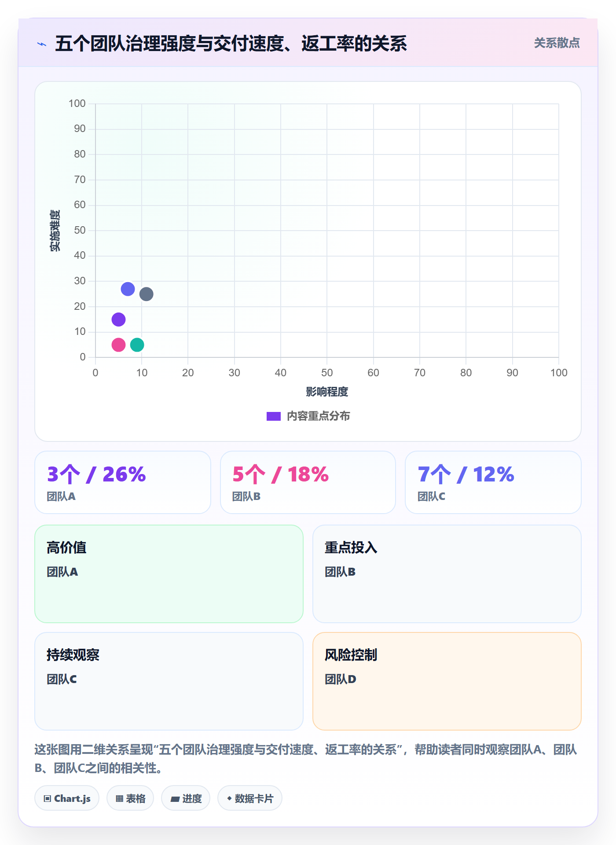Click the diamond icon in 数据卡片 tag
The height and width of the screenshot is (845, 616).
pyautogui.click(x=229, y=798)
